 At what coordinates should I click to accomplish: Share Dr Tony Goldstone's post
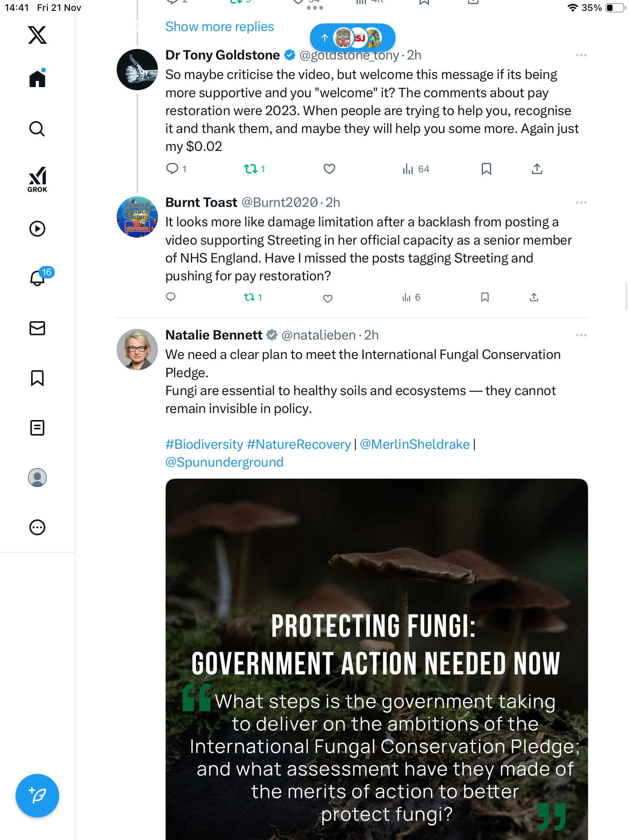pyautogui.click(x=537, y=169)
